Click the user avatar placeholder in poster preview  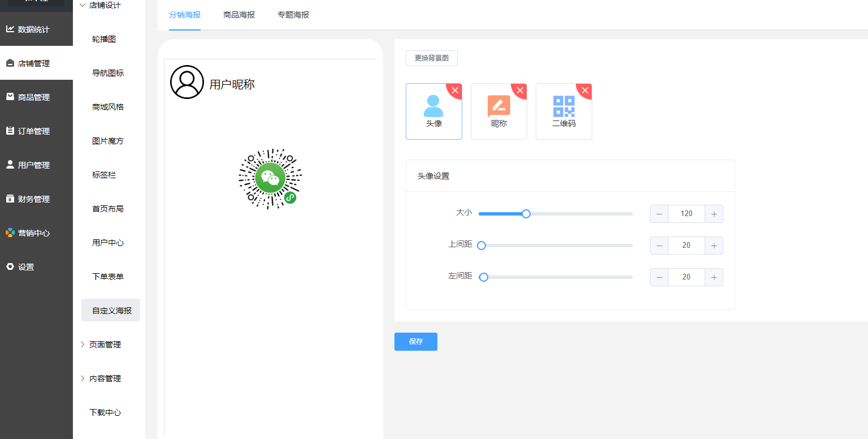[187, 82]
